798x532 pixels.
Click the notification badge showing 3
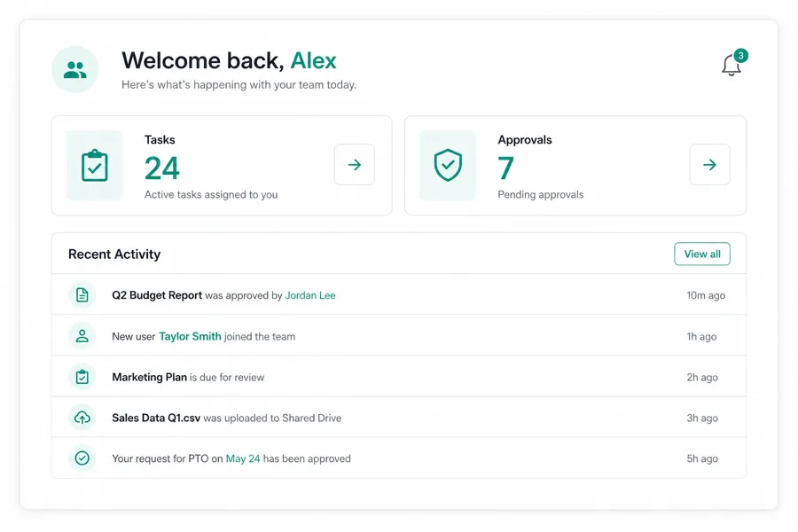pos(741,56)
